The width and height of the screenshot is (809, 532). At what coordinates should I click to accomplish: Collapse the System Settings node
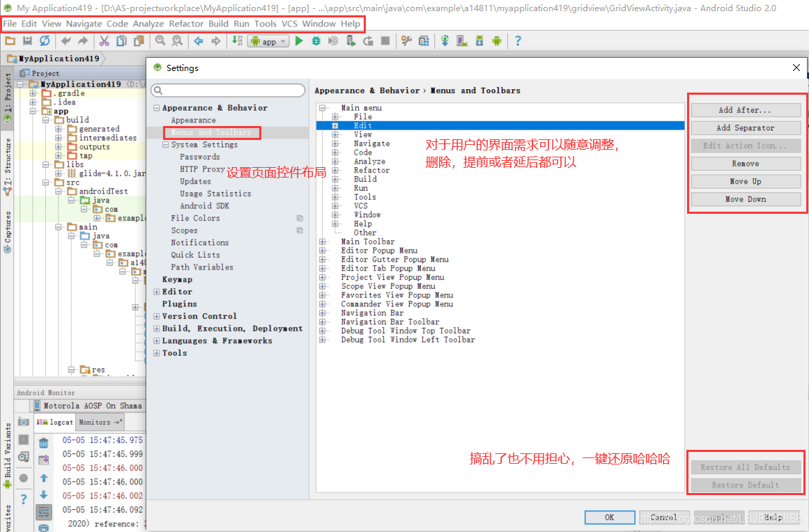click(x=166, y=145)
